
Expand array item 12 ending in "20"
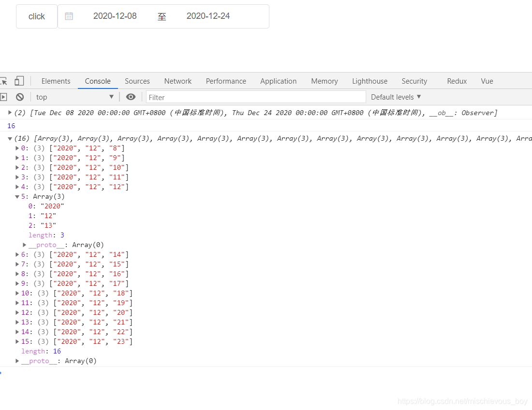coord(17,312)
